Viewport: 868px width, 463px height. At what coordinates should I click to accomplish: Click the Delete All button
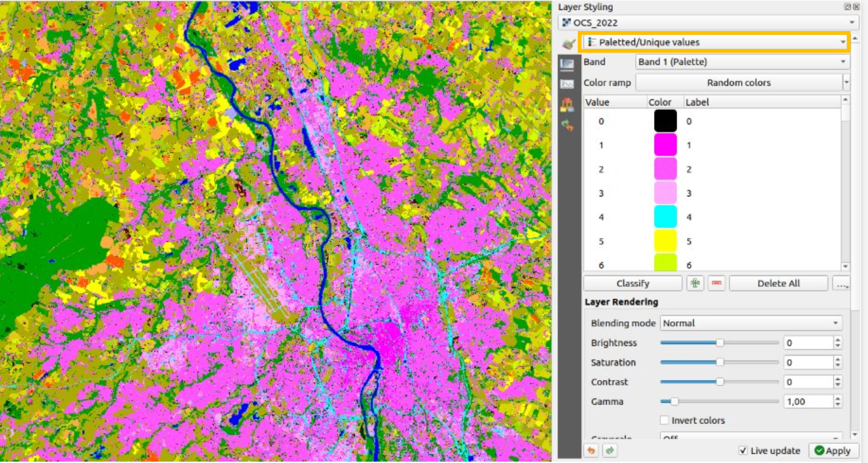click(778, 283)
